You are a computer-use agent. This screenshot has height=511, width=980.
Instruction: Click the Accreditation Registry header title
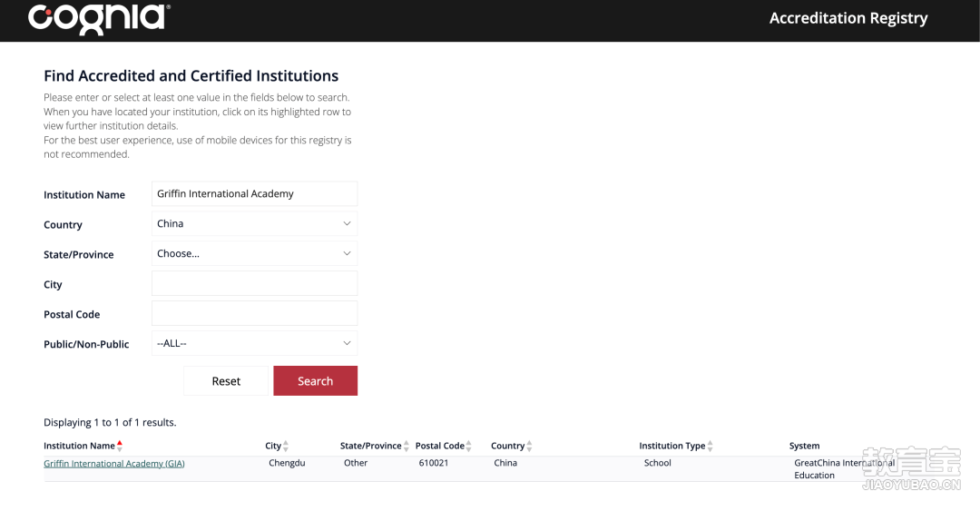tap(848, 18)
